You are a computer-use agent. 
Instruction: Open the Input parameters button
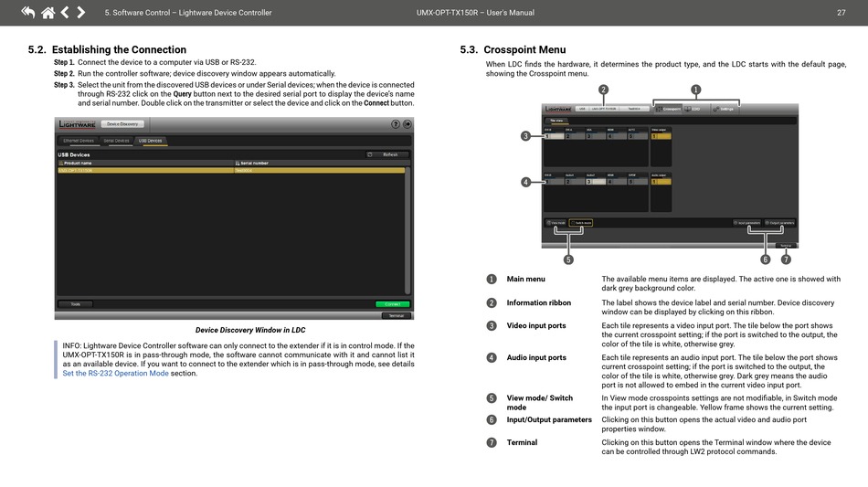pyautogui.click(x=747, y=222)
